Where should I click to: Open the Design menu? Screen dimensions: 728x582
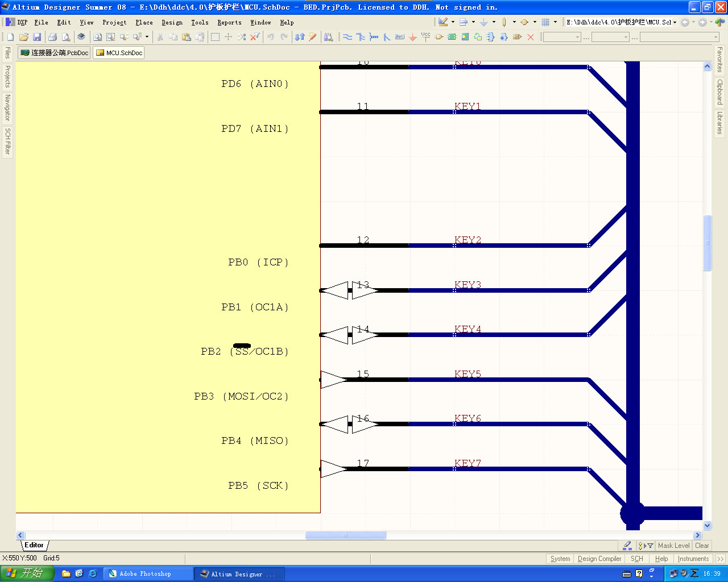(172, 22)
